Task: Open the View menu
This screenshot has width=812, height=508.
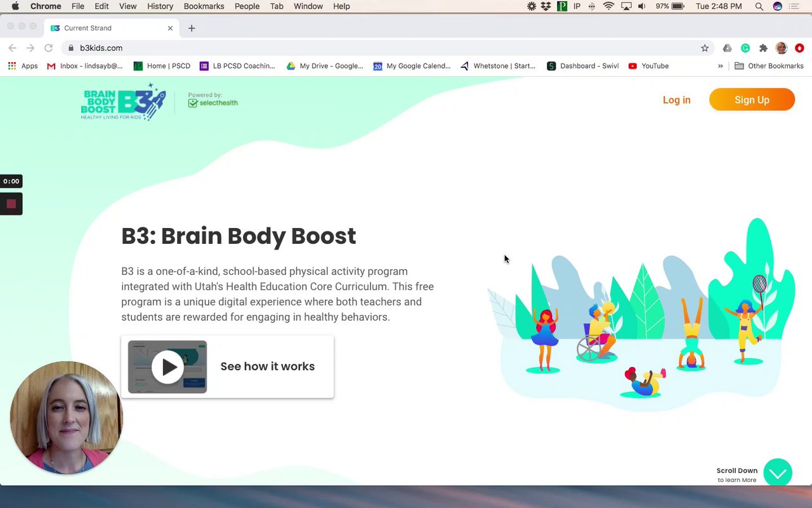Action: tap(128, 6)
